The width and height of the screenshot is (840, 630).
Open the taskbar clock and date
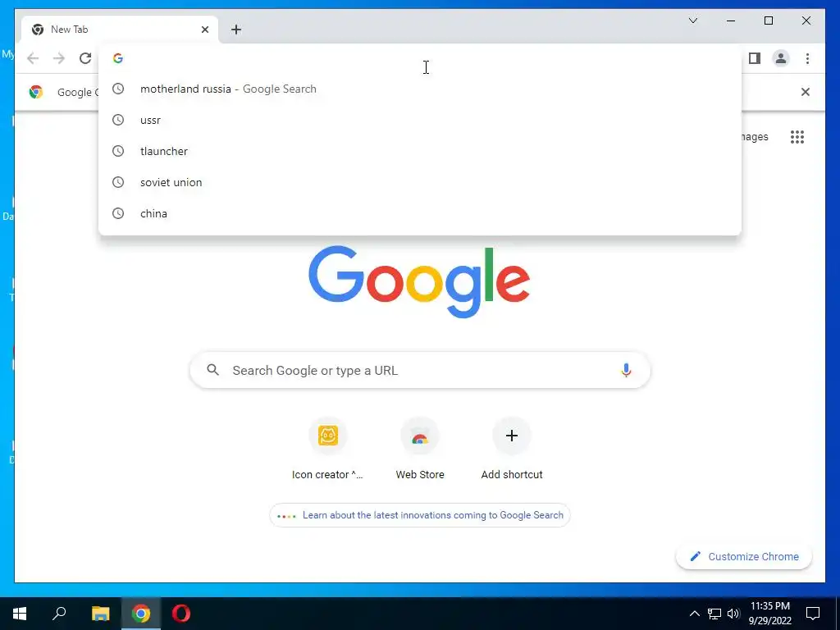pos(769,614)
